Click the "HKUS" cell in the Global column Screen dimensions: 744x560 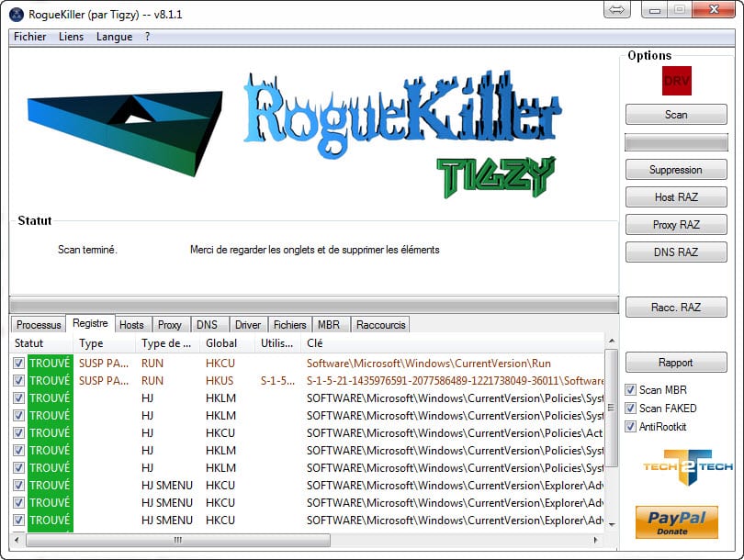pos(220,381)
